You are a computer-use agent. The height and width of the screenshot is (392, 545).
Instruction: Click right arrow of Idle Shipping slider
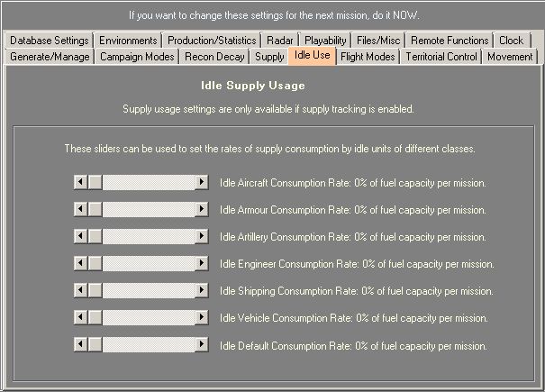pos(202,291)
